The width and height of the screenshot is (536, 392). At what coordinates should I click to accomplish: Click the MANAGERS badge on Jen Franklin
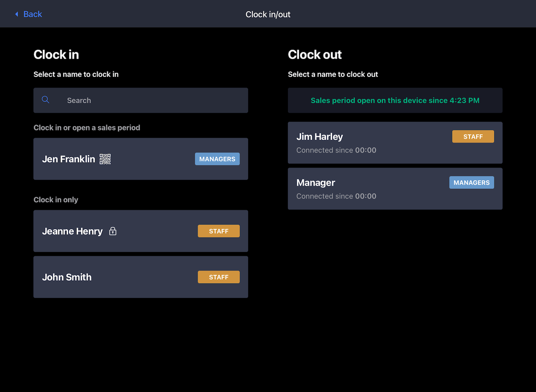click(x=217, y=159)
